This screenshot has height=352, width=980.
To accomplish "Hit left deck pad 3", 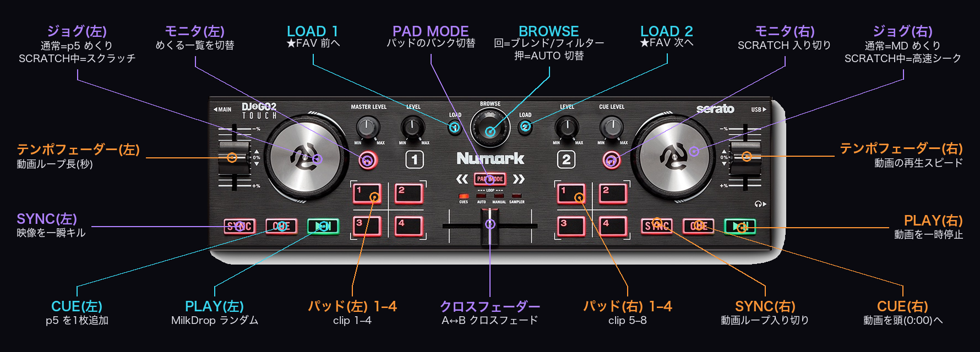I will click(x=367, y=226).
